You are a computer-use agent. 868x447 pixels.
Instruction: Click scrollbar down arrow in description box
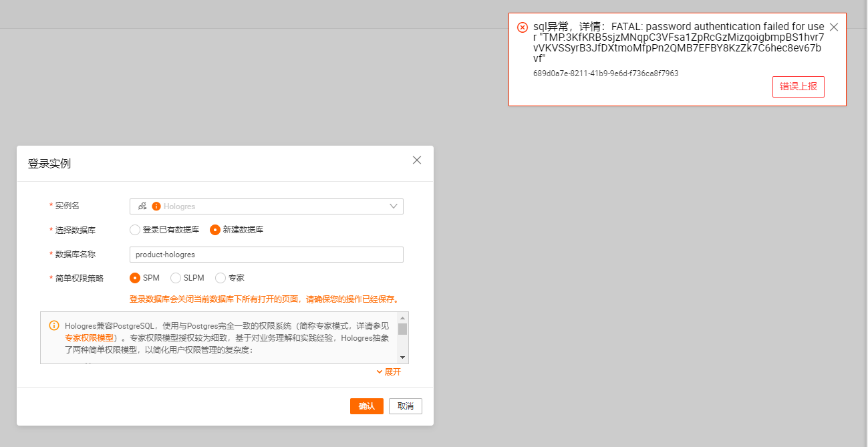pyautogui.click(x=402, y=358)
